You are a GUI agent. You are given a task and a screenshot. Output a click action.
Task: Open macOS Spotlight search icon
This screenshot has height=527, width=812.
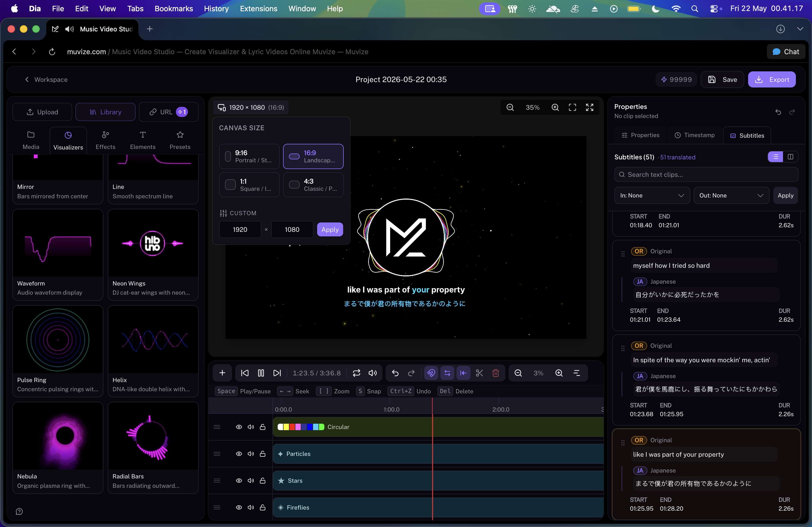tap(694, 9)
